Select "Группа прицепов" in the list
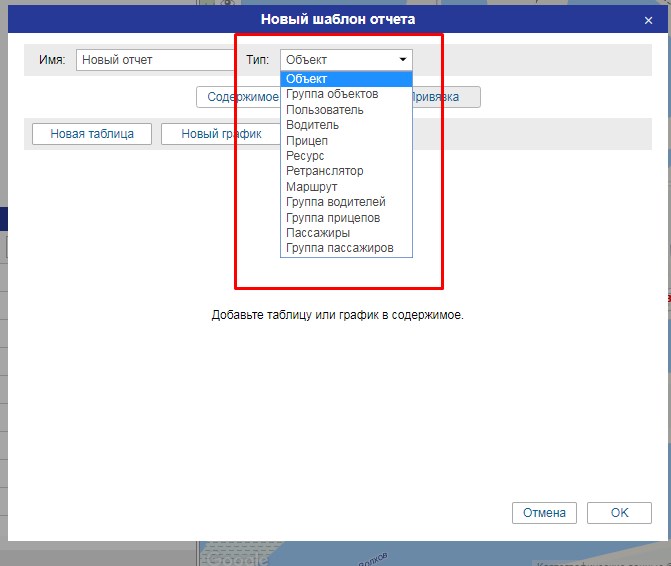The image size is (671, 566). tap(333, 217)
